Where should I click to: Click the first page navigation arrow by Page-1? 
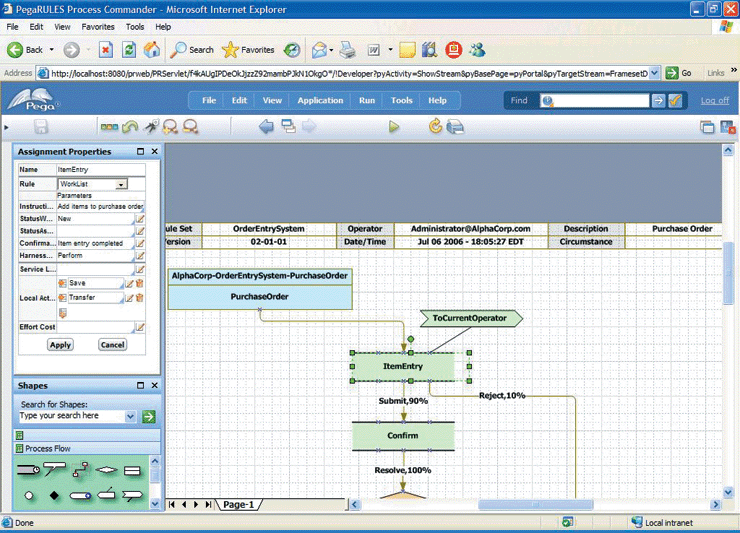coord(172,505)
